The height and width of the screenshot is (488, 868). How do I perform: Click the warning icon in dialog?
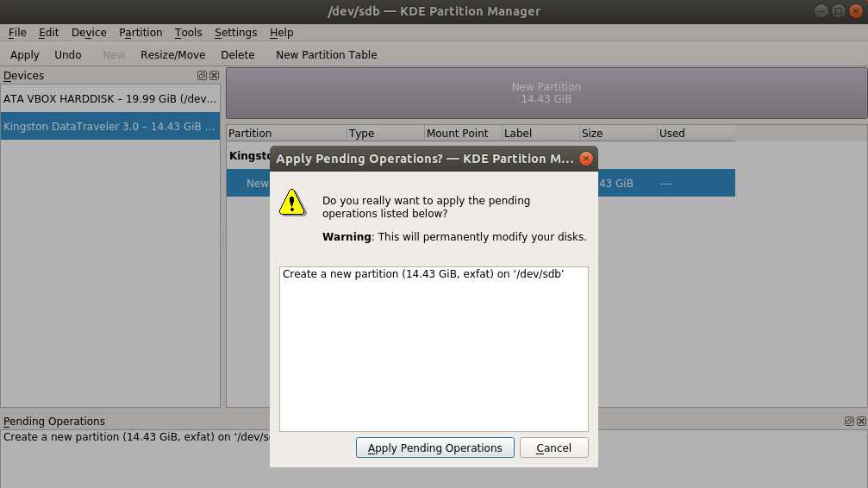[x=291, y=202]
